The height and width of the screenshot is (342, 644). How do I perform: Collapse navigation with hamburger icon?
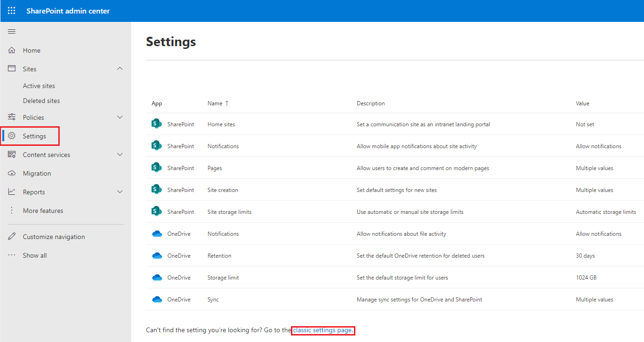pos(12,32)
